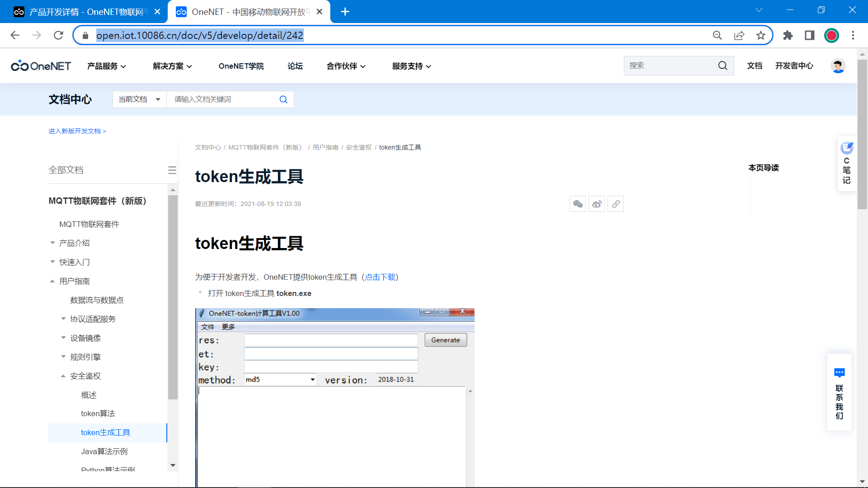868x488 pixels.
Task: Open the user avatar in site header
Action: pyautogui.click(x=838, y=66)
